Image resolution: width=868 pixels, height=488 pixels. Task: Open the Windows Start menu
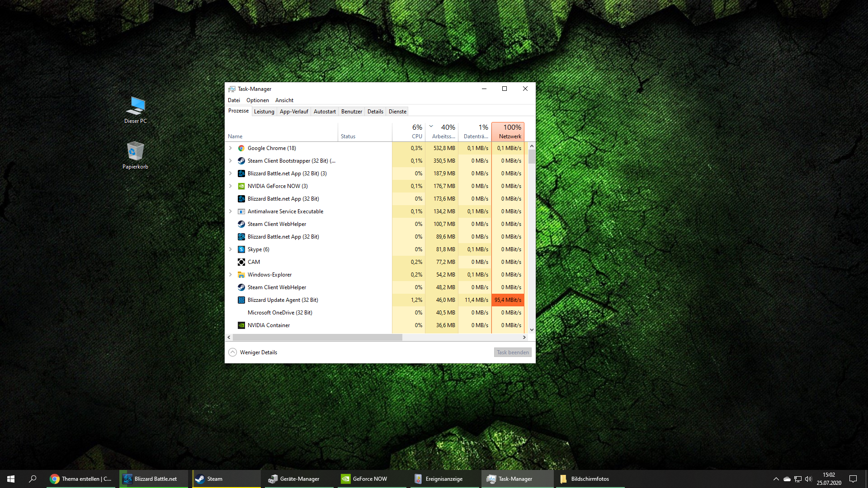(x=11, y=479)
